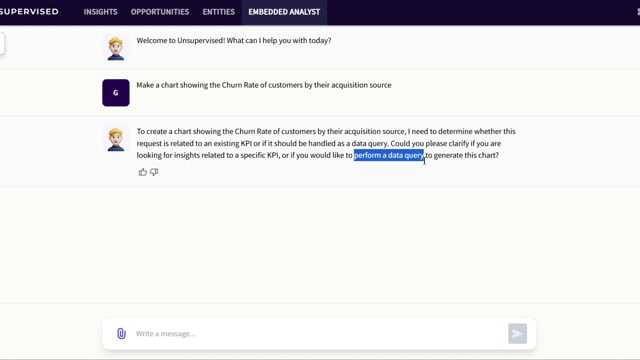Click the highlighted 'perform a data query' text
This screenshot has height=360, width=640.
[389, 155]
